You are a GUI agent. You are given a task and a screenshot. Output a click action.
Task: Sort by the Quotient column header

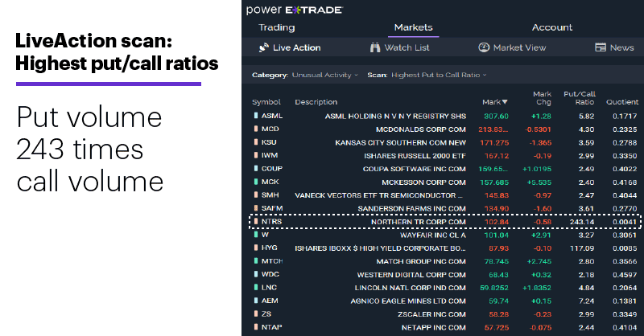coord(622,102)
